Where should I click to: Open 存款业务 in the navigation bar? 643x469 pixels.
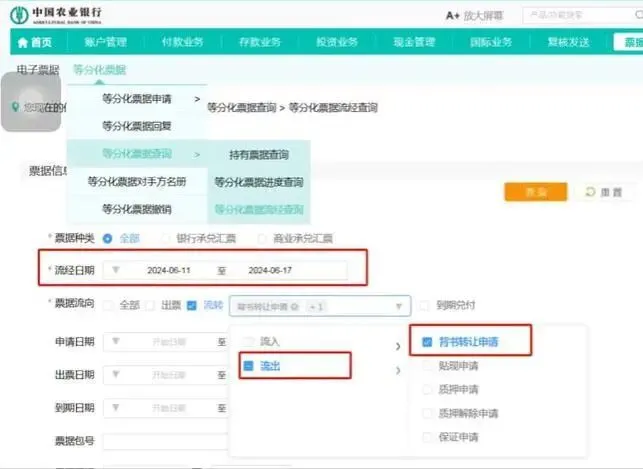[260, 42]
